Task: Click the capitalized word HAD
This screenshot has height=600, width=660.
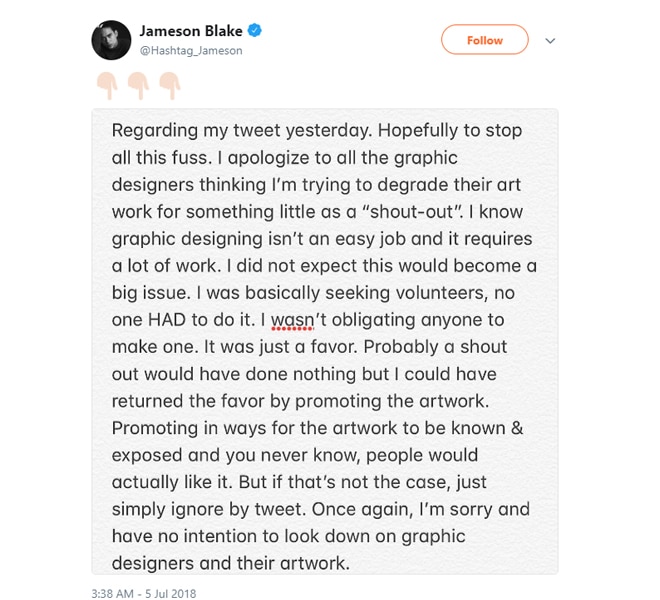Action: pyautogui.click(x=167, y=320)
